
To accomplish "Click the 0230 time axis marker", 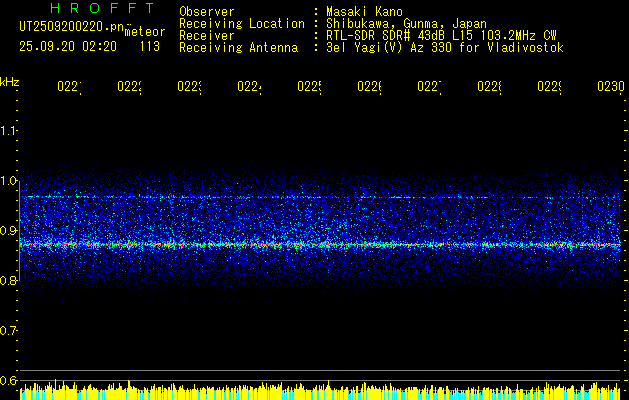I will pos(610,87).
